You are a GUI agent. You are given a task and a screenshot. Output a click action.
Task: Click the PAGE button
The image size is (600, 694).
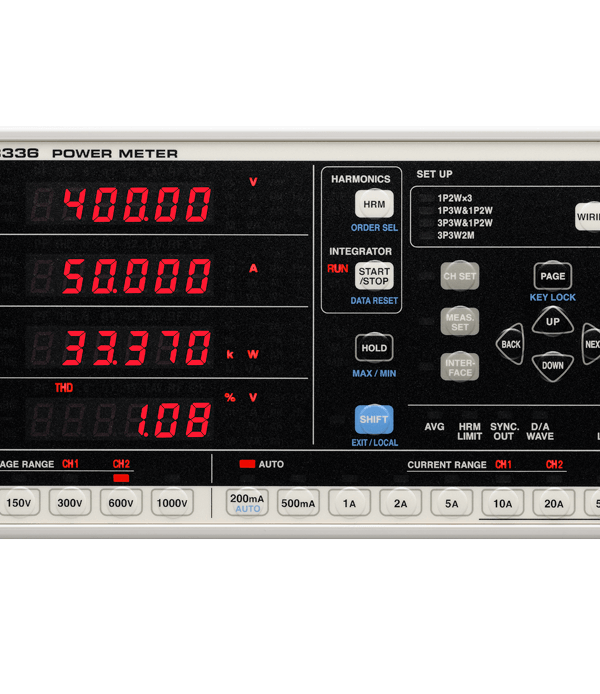tap(553, 276)
